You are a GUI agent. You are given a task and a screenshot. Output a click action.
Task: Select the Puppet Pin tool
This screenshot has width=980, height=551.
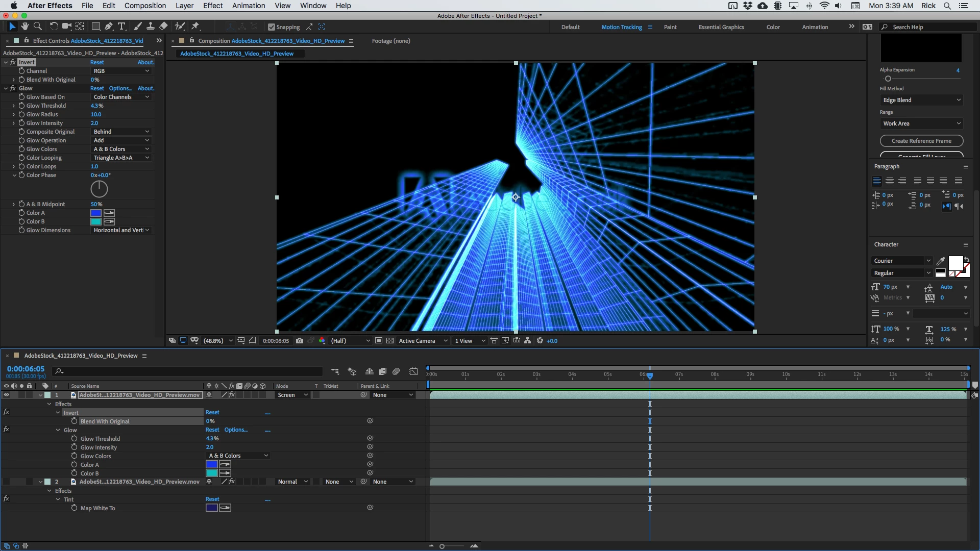(195, 27)
